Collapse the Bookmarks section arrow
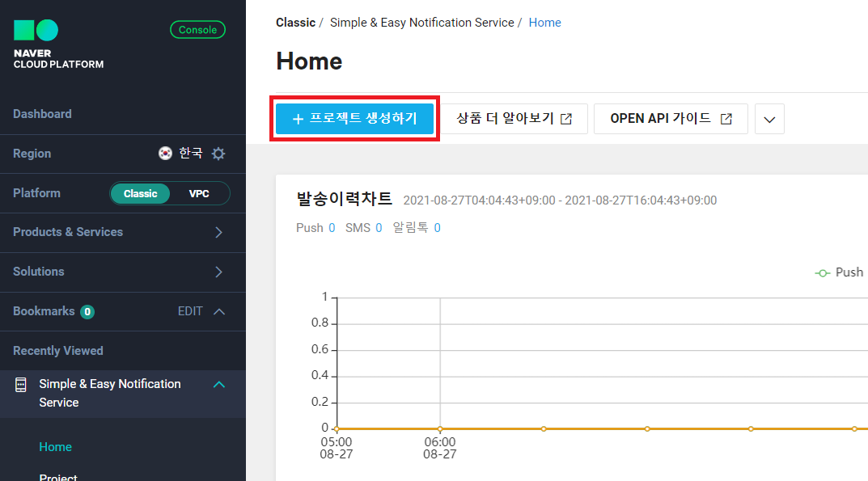The image size is (868, 481). pyautogui.click(x=219, y=311)
